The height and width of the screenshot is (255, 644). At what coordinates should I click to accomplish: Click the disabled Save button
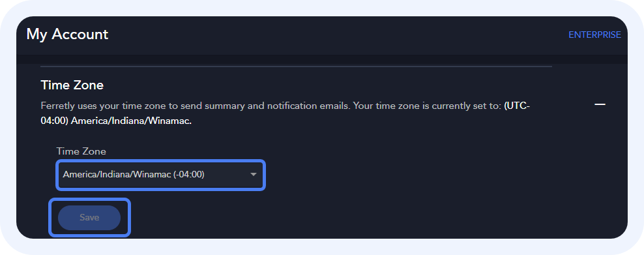click(89, 218)
